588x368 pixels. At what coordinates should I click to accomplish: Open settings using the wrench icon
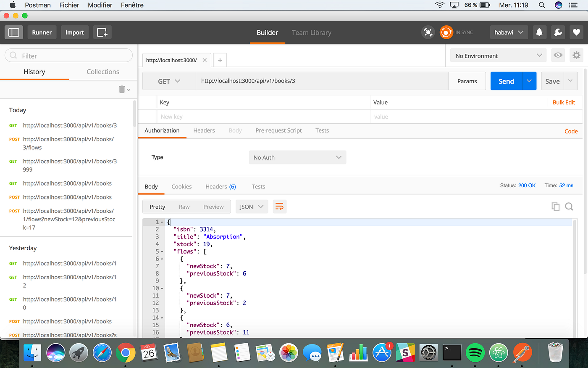(x=558, y=32)
